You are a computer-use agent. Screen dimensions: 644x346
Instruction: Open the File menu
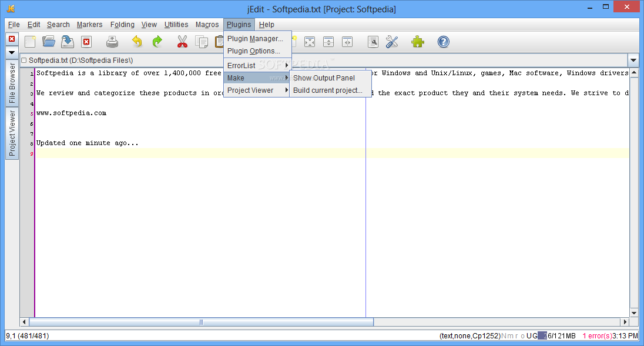pyautogui.click(x=14, y=25)
